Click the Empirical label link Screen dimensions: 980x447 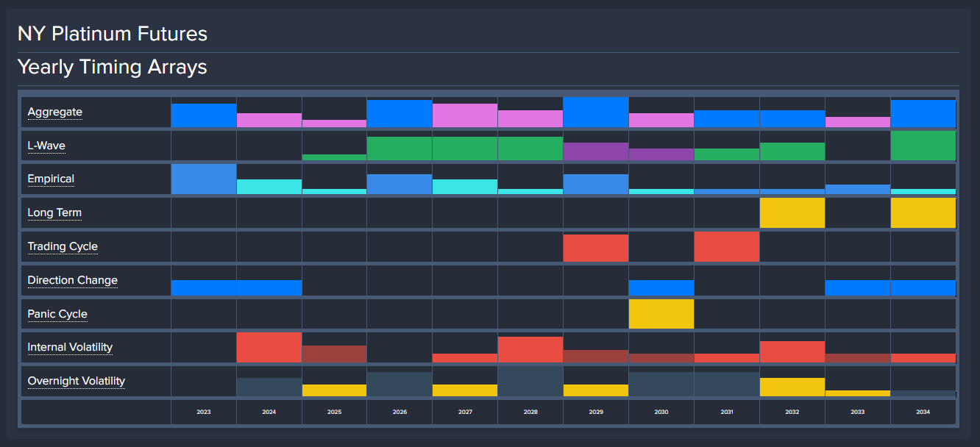51,179
